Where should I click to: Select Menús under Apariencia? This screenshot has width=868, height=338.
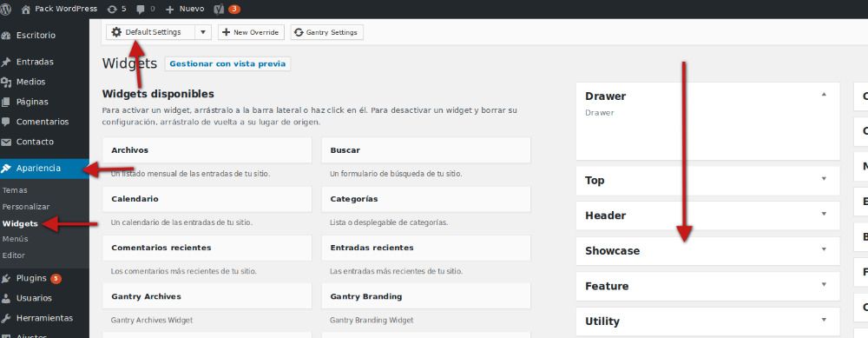(15, 239)
